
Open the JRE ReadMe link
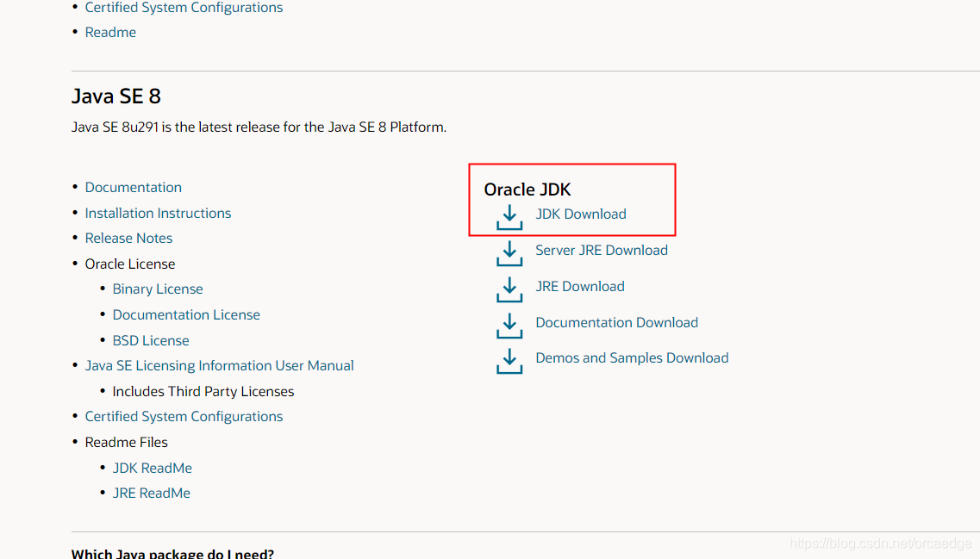tap(151, 493)
